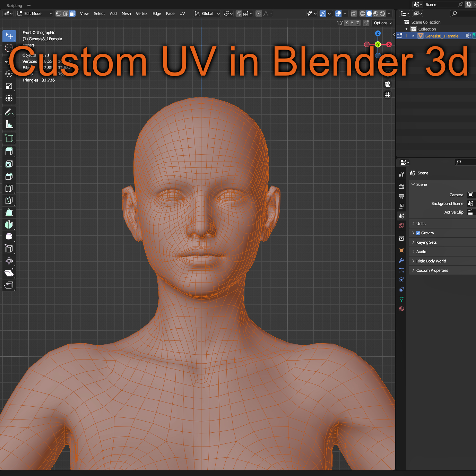Viewport: 476px width, 476px height.
Task: Select the Inset Faces tool
Action: point(9,164)
